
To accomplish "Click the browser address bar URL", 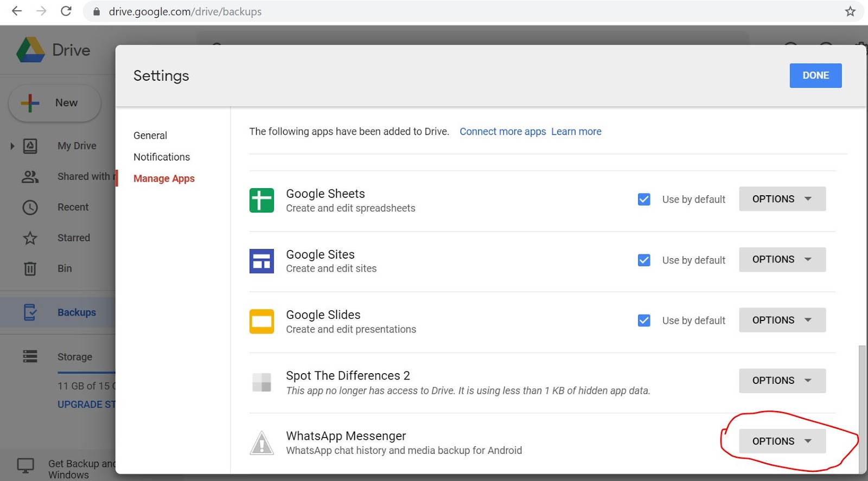I will 185,11.
